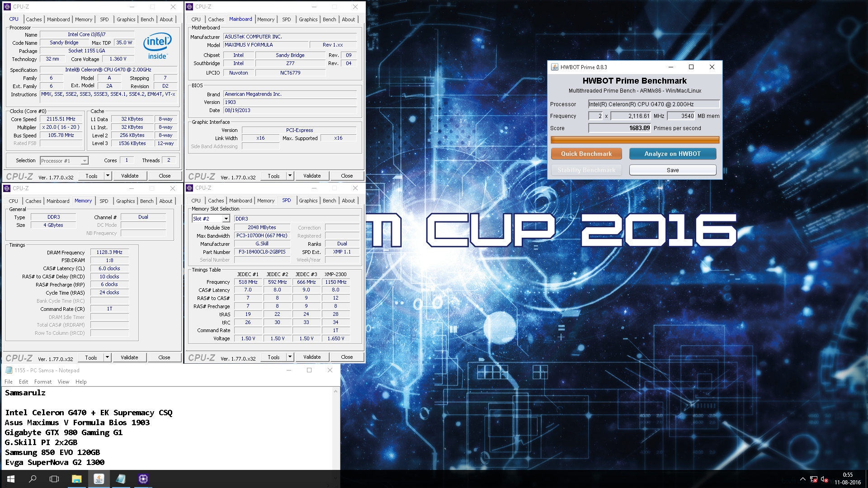
Task: Open Bench tab in CPU window
Action: click(147, 19)
